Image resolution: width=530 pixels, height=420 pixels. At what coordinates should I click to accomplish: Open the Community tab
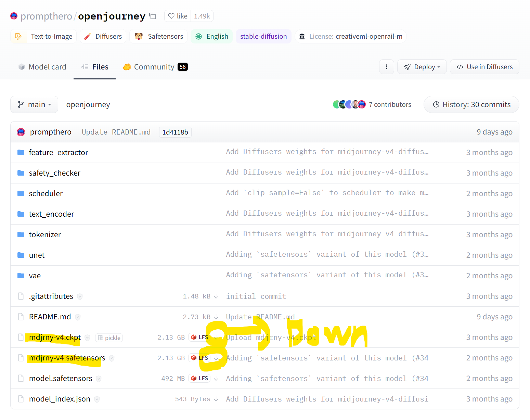tap(155, 67)
